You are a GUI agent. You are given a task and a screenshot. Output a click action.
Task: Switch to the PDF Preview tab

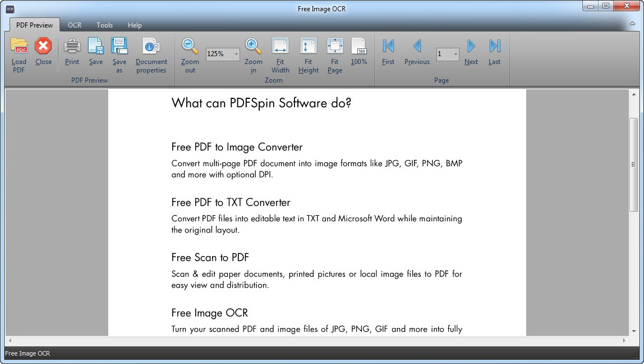[35, 25]
